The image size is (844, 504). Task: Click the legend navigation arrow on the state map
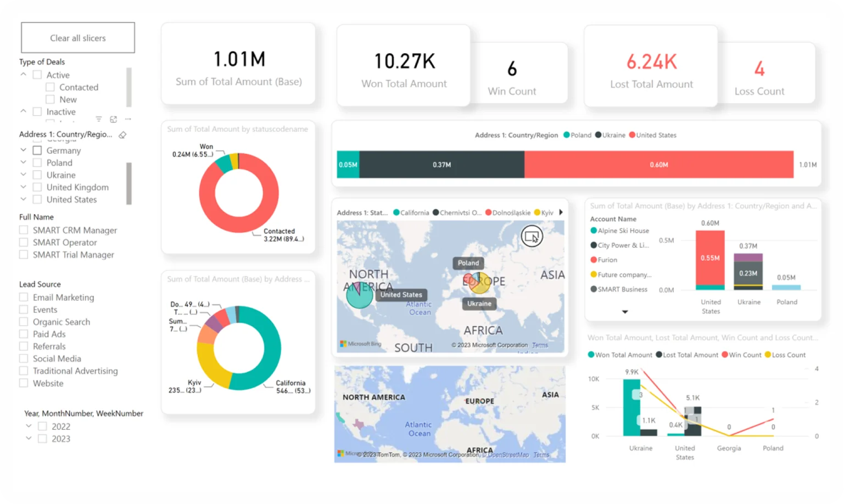click(x=561, y=212)
